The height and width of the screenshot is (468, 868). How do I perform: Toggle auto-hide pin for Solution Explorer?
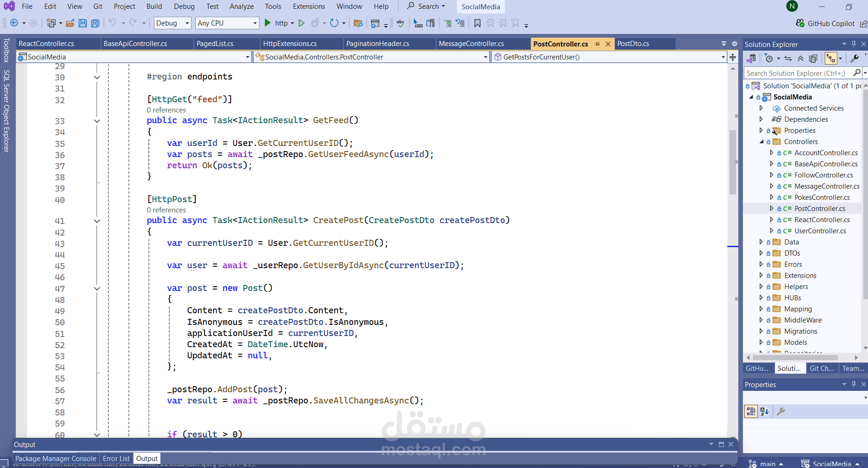pos(854,44)
